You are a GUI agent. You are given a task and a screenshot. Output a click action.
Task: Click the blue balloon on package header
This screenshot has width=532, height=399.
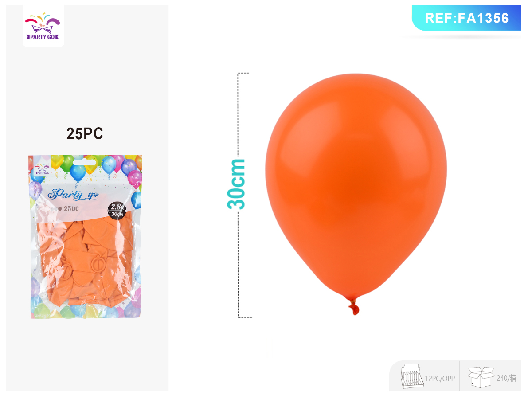pos(78,172)
